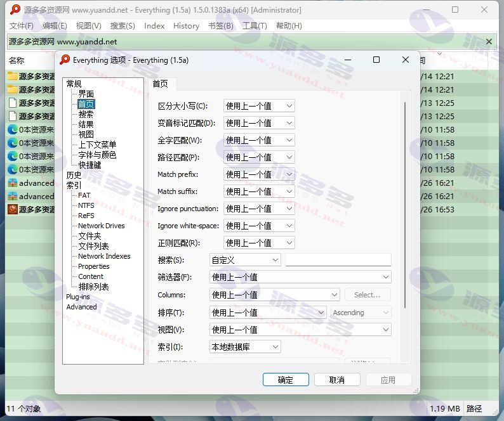Select 文件列表 in the options tree

pyautogui.click(x=93, y=246)
